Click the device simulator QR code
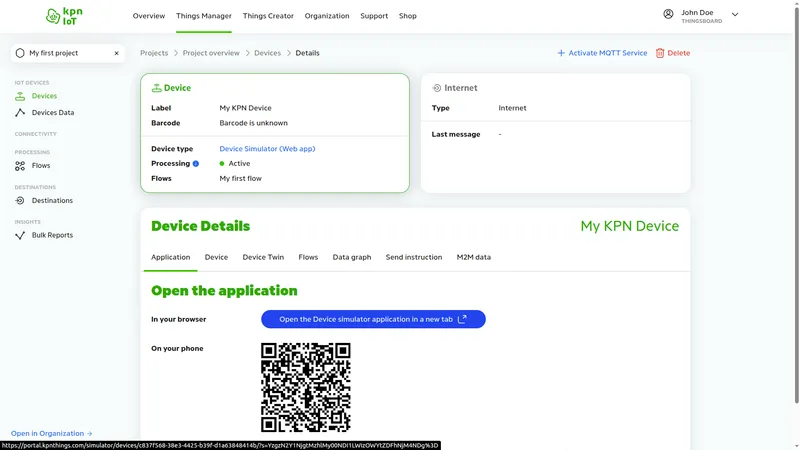The height and width of the screenshot is (450, 800). [x=306, y=387]
